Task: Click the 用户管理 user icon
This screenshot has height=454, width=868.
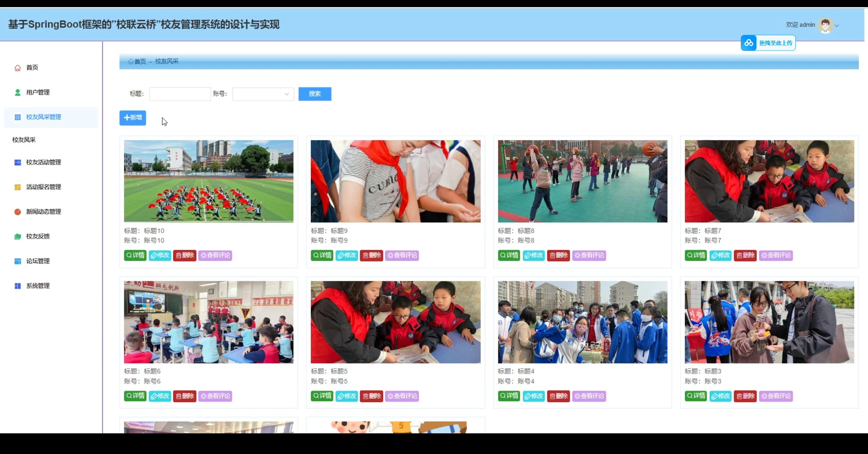Action: point(18,92)
